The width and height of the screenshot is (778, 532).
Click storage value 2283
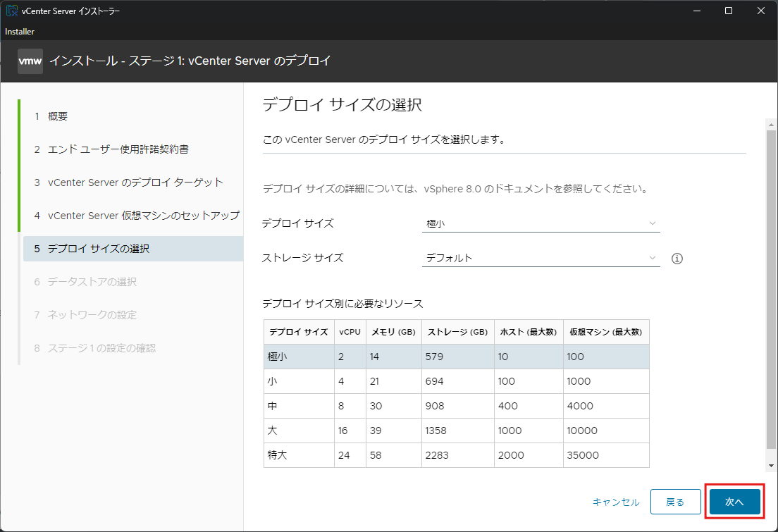pyautogui.click(x=437, y=455)
